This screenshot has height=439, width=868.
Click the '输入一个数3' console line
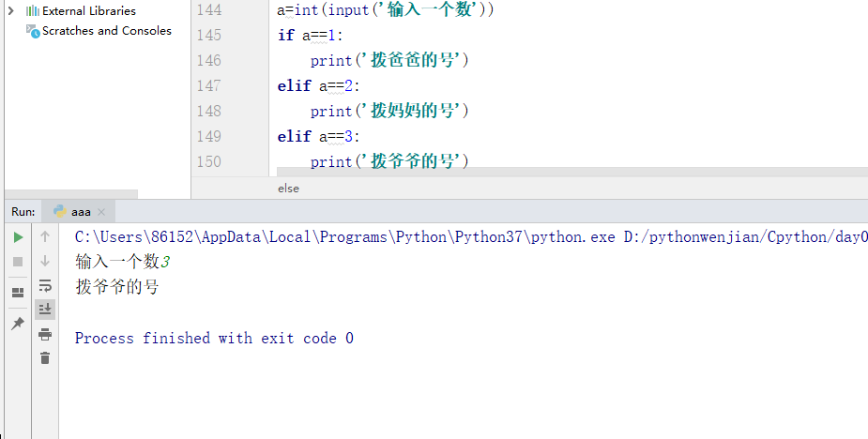point(122,262)
